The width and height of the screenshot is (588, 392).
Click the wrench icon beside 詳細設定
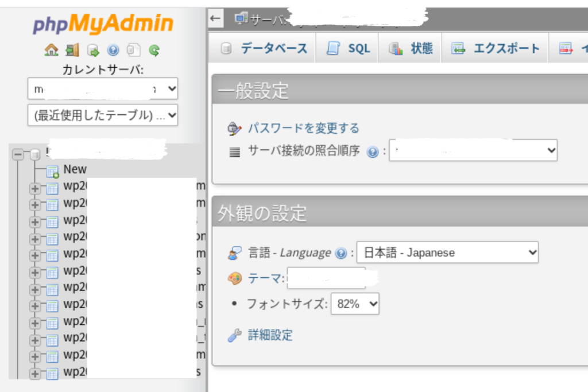pos(234,336)
